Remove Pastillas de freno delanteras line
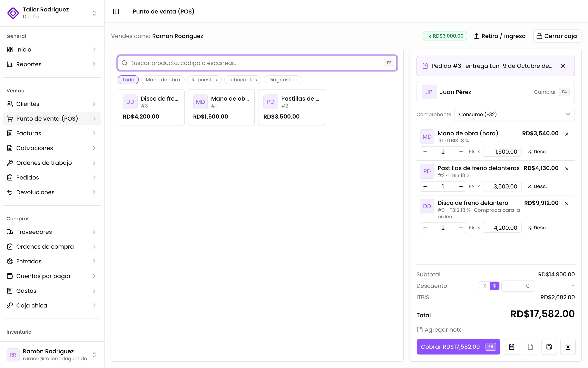The image size is (588, 368). 567,169
